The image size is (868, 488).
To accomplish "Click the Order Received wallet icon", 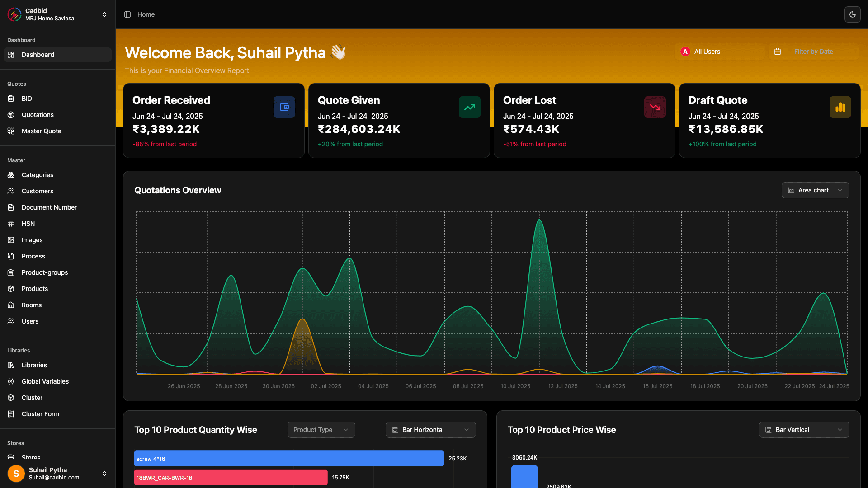I will [x=284, y=107].
